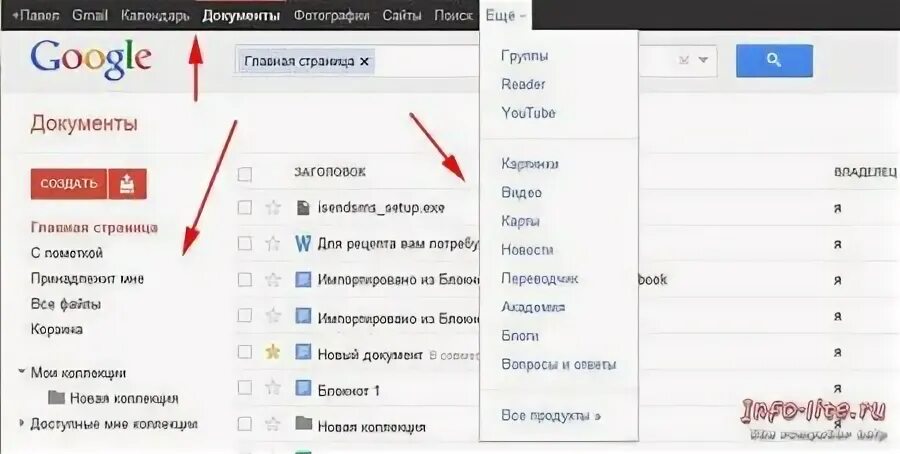Viewport: 900px width, 454px height.
Task: Expand 'Доступные мне коллекции' tree
Action: (x=22, y=424)
